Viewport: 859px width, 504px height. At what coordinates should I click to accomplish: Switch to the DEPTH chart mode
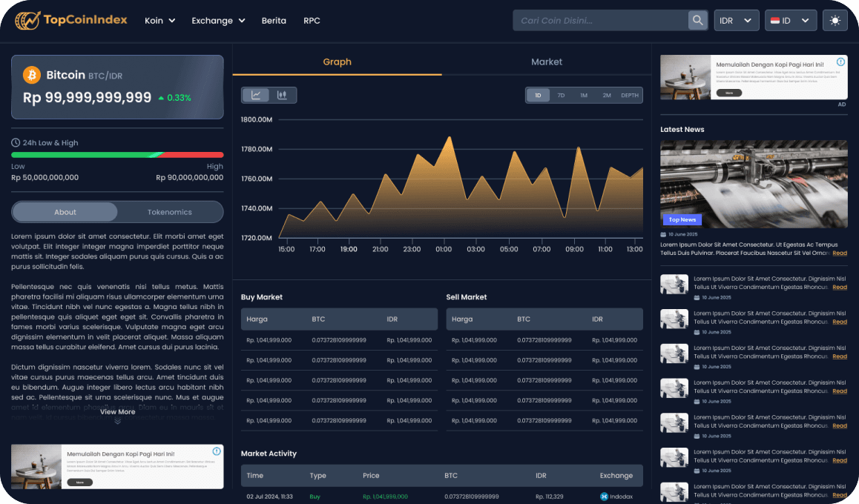(629, 95)
